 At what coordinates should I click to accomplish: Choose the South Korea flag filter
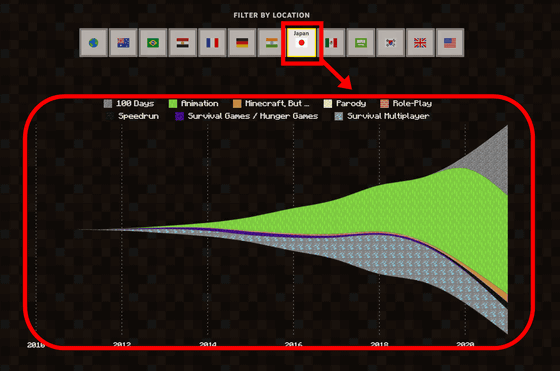390,43
